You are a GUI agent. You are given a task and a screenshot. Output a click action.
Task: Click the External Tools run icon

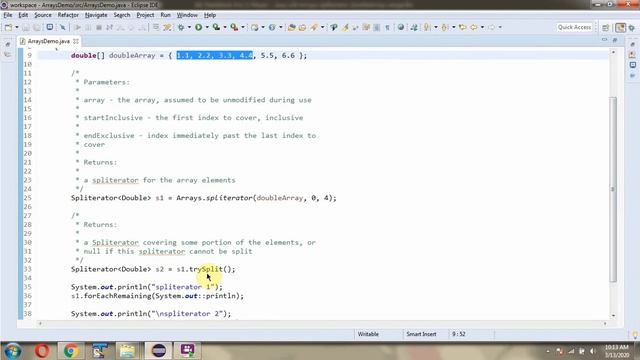tap(234, 27)
